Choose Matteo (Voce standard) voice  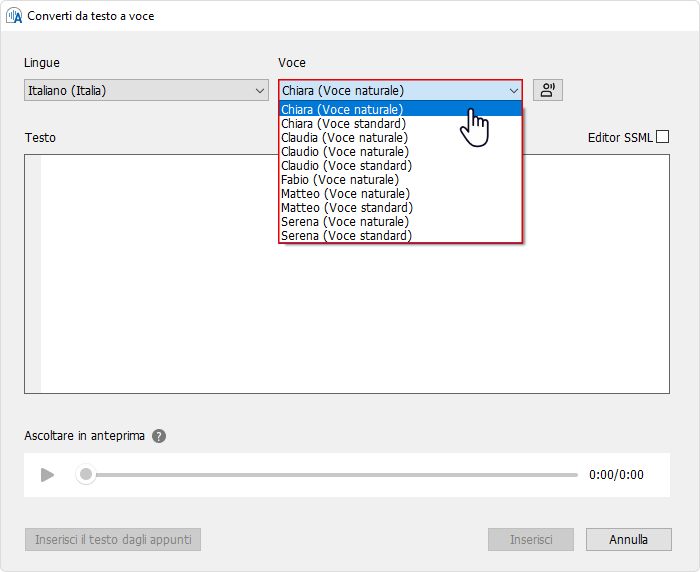coord(400,208)
